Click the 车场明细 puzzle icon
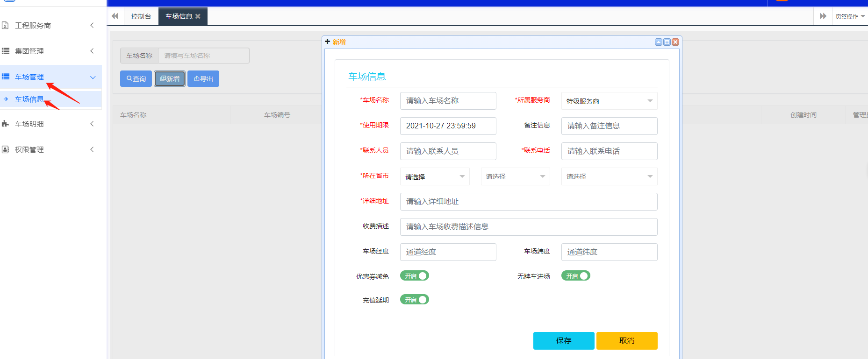The image size is (868, 359). tap(6, 124)
